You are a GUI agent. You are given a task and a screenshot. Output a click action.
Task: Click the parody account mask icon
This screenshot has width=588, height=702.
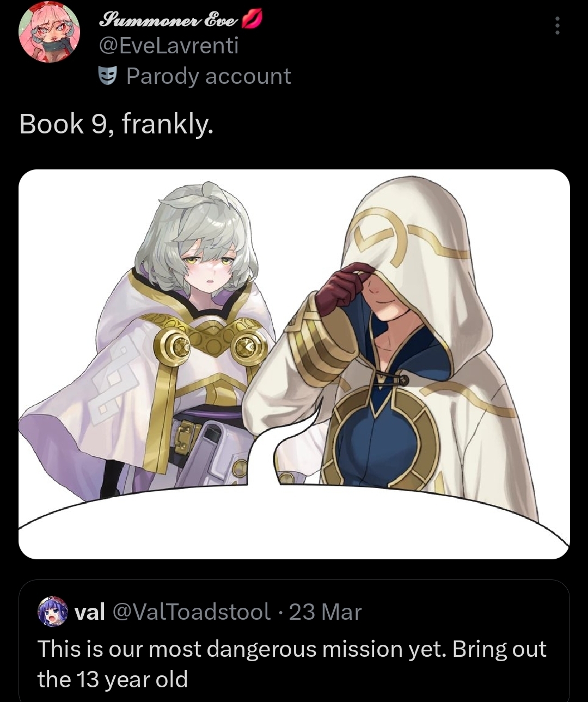tap(108, 76)
